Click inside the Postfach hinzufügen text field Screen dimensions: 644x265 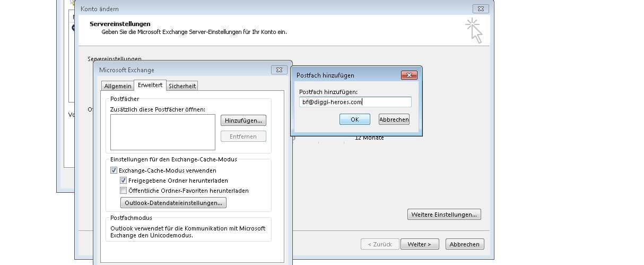pos(355,102)
